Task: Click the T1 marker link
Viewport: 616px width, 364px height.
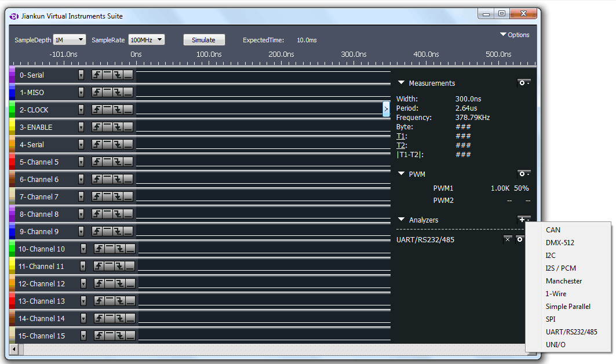Action: point(400,136)
